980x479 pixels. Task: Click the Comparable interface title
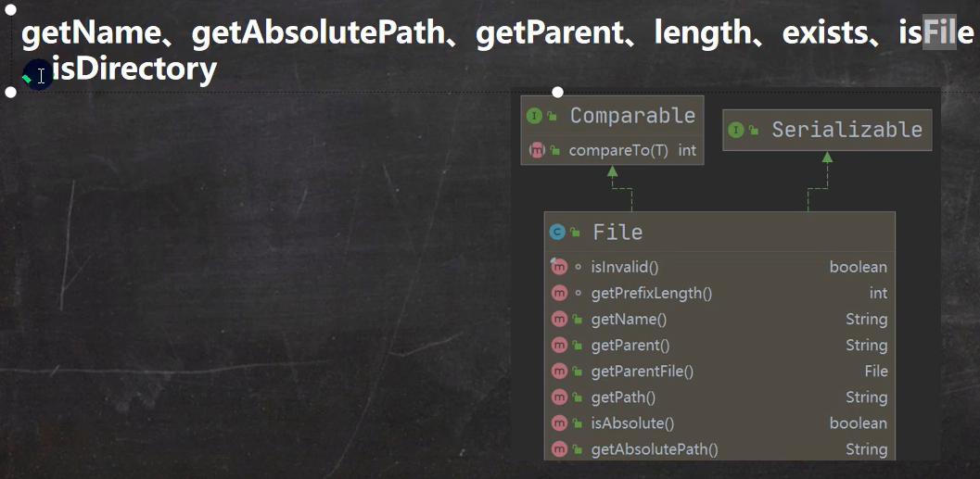[x=632, y=116]
